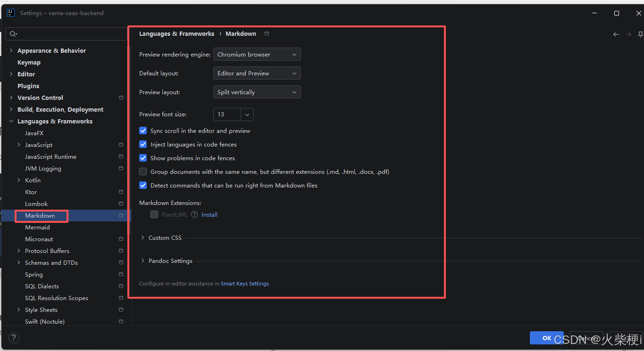Click Languages & Frameworks breadcrumb
Screen dimensions: 644x351
(177, 33)
